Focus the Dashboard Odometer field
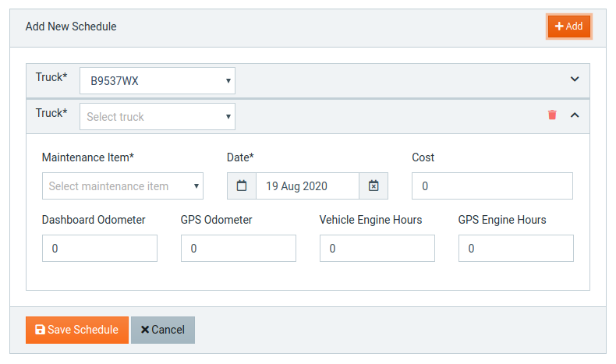The image size is (616, 364). click(100, 248)
